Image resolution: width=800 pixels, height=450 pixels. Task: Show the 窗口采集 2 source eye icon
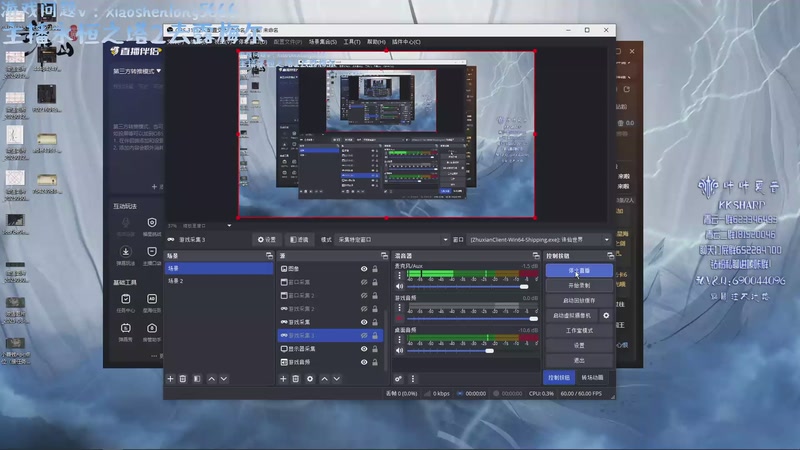(364, 295)
